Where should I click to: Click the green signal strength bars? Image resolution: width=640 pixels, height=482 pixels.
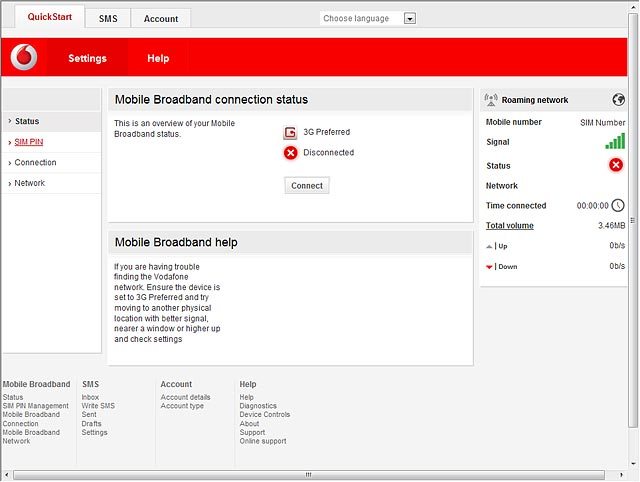click(615, 141)
